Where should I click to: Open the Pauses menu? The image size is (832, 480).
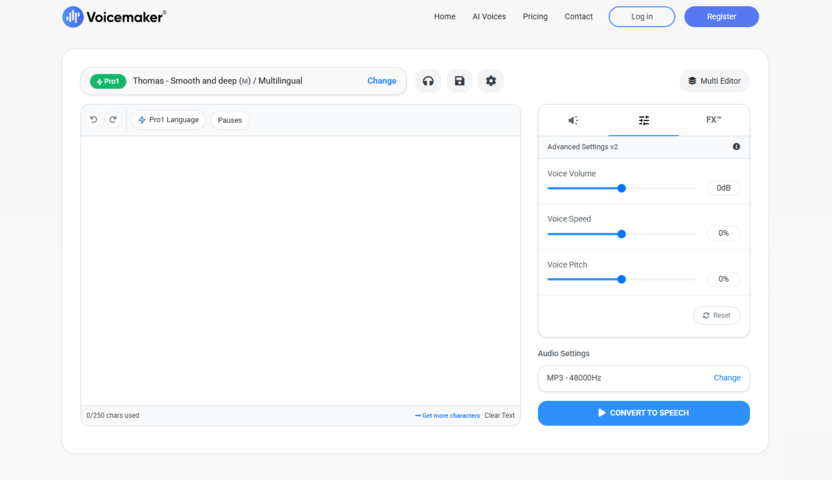tap(230, 120)
